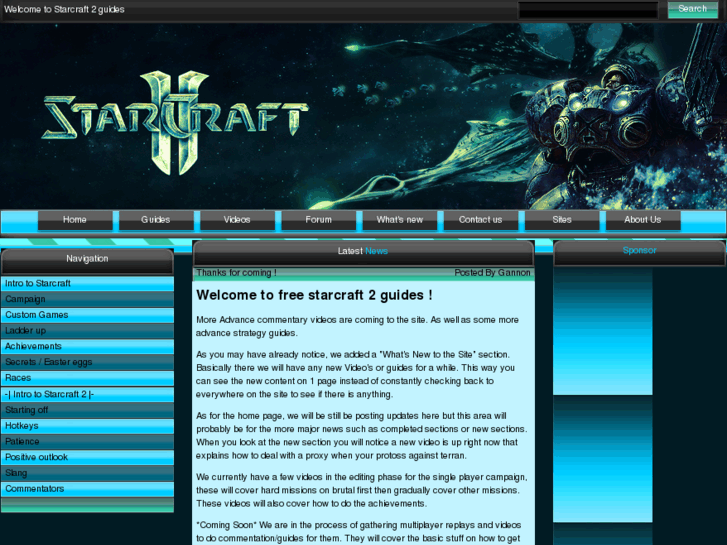The height and width of the screenshot is (545, 727).
Task: Click the Navigation panel header
Action: [87, 261]
